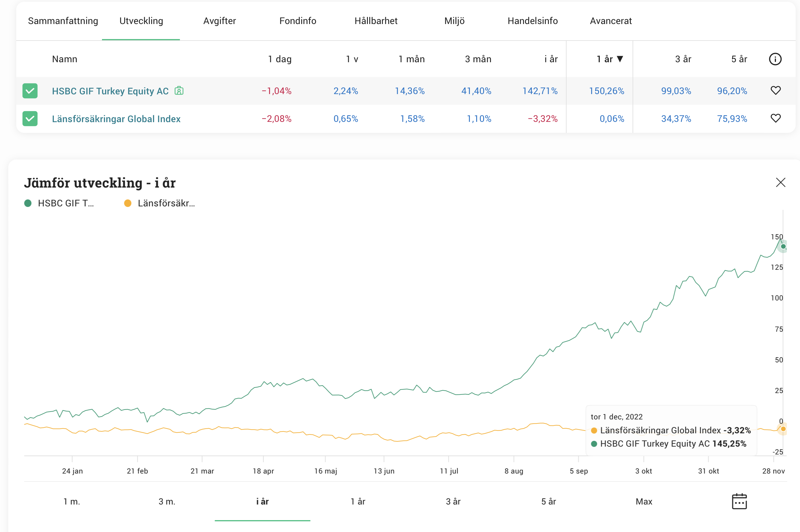Open the Hållbarhet tab
Screen dimensions: 800x532
[376, 21]
